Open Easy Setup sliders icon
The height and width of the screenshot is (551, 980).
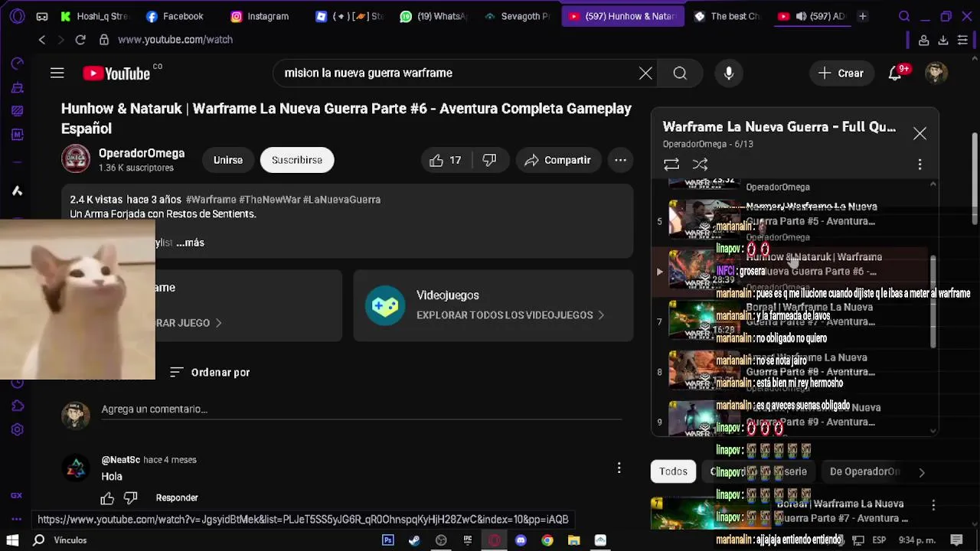pyautogui.click(x=963, y=40)
